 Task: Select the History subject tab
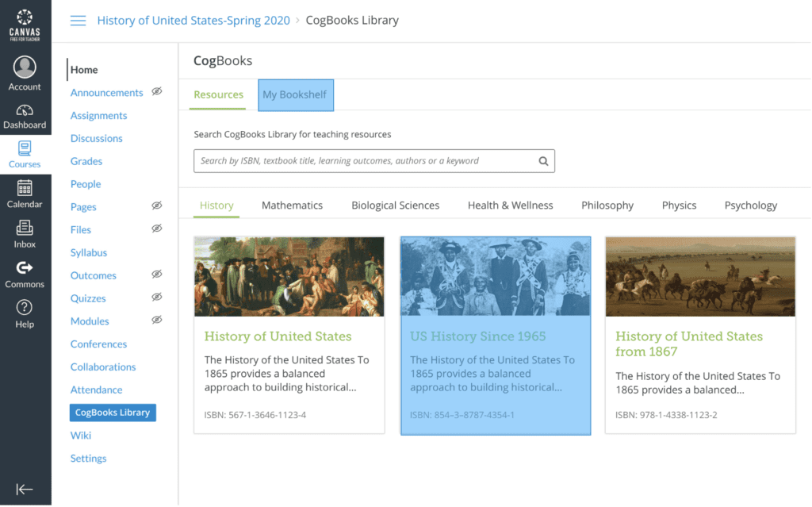(216, 205)
